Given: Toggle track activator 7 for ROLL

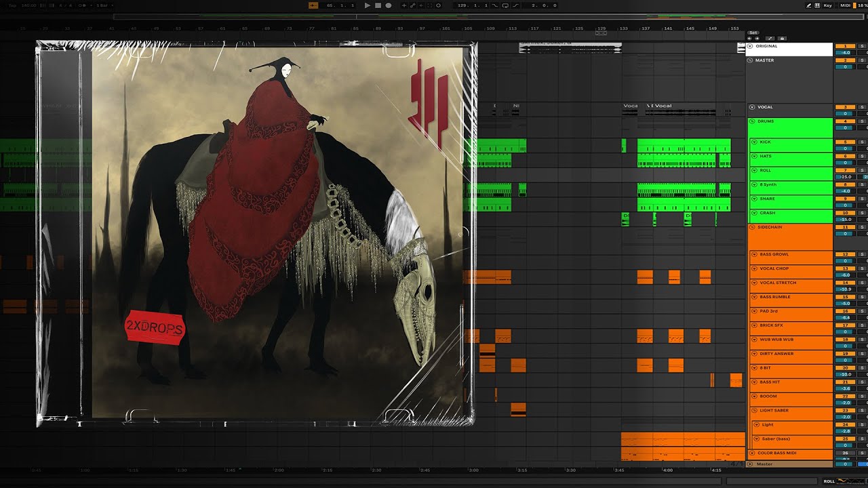Looking at the screenshot, I should [845, 170].
